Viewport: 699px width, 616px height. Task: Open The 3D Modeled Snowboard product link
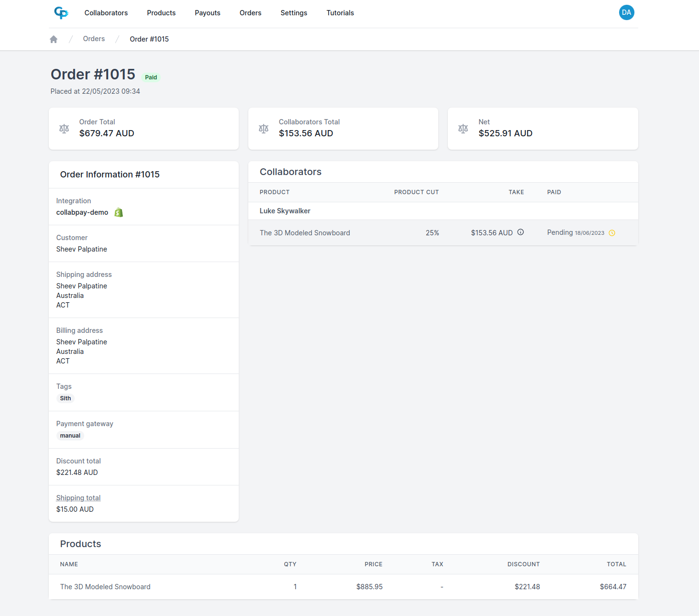tap(305, 233)
